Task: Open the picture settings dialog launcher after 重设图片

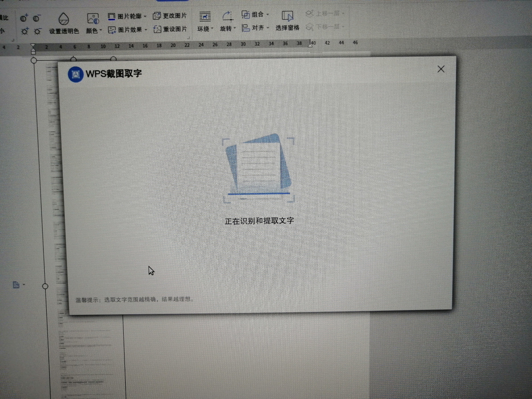Action: tap(188, 38)
